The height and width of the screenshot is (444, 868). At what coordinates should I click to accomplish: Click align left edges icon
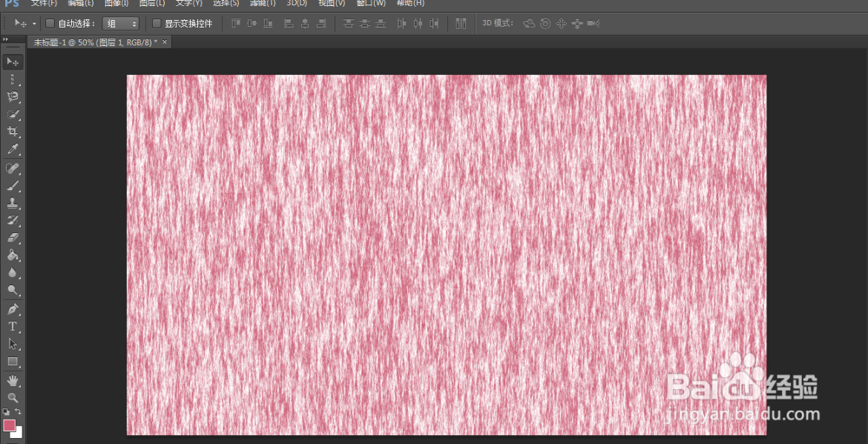click(x=288, y=23)
